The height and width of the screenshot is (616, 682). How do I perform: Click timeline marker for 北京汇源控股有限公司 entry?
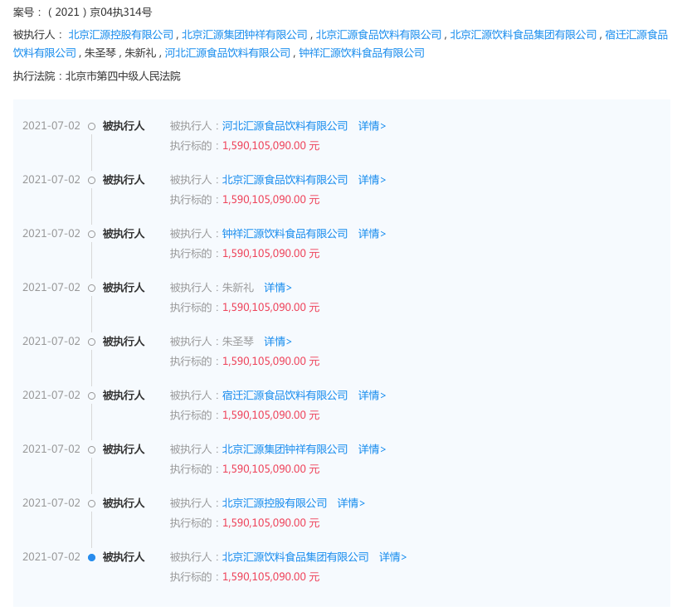point(92,504)
